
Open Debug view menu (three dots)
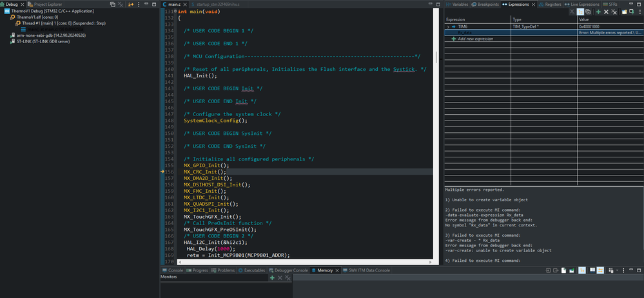coord(139,4)
